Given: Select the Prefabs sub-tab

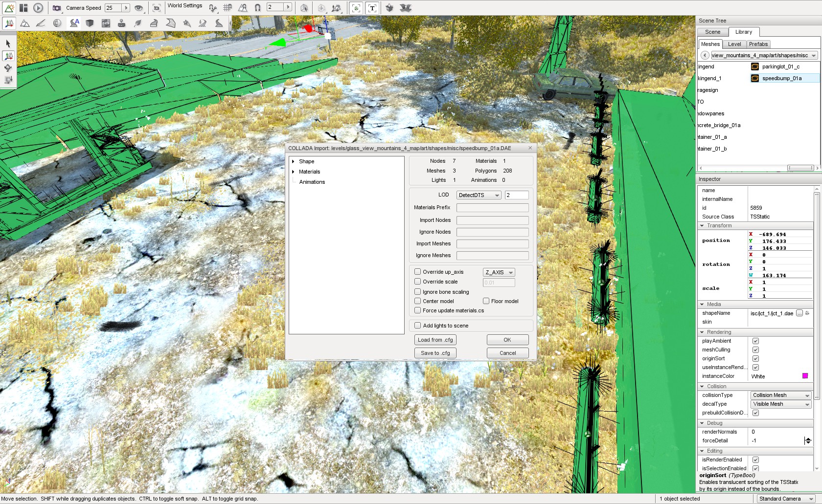Looking at the screenshot, I should click(x=758, y=44).
